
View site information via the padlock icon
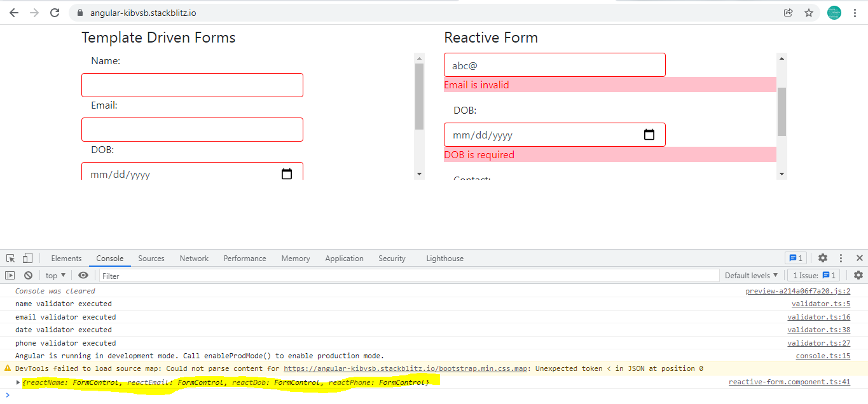[x=79, y=12]
